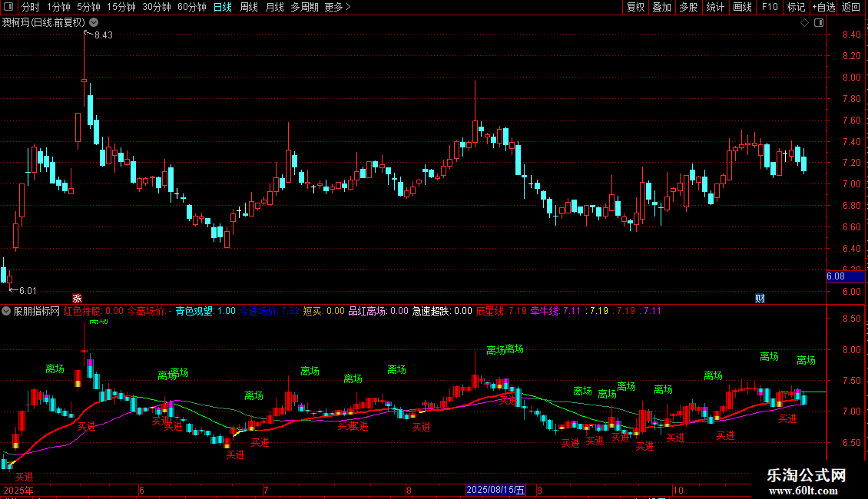
Task: Click 急速超跌: 0.00 legend value
Action: point(442,311)
